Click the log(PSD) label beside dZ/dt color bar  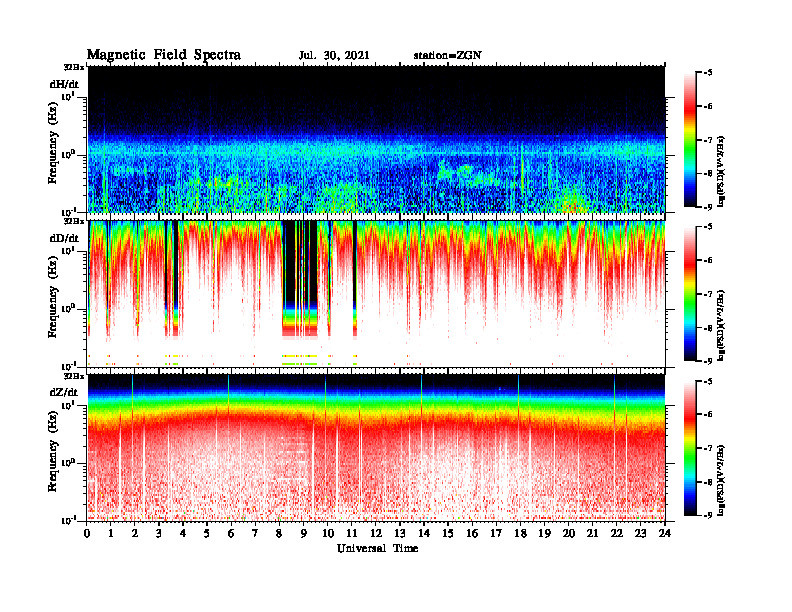pyautogui.click(x=721, y=480)
